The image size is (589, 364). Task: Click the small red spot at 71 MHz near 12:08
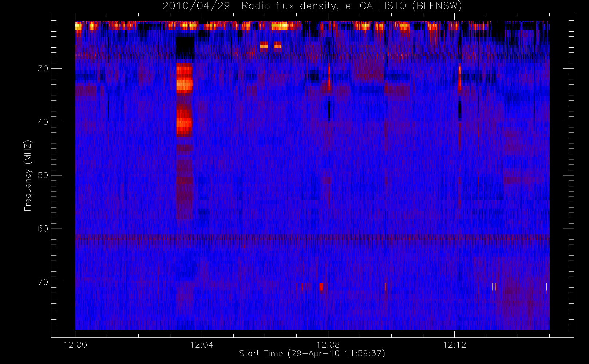tap(321, 287)
